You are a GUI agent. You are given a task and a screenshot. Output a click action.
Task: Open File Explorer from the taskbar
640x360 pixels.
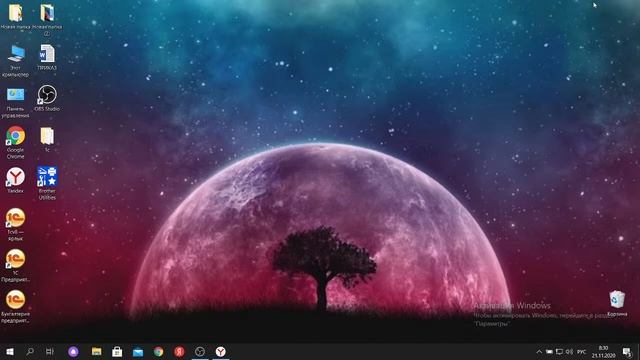tap(96, 351)
